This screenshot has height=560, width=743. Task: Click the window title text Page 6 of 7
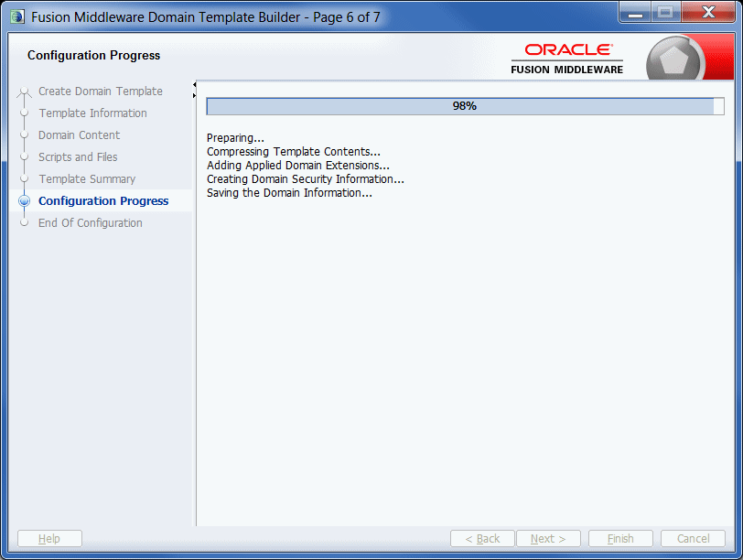(347, 17)
